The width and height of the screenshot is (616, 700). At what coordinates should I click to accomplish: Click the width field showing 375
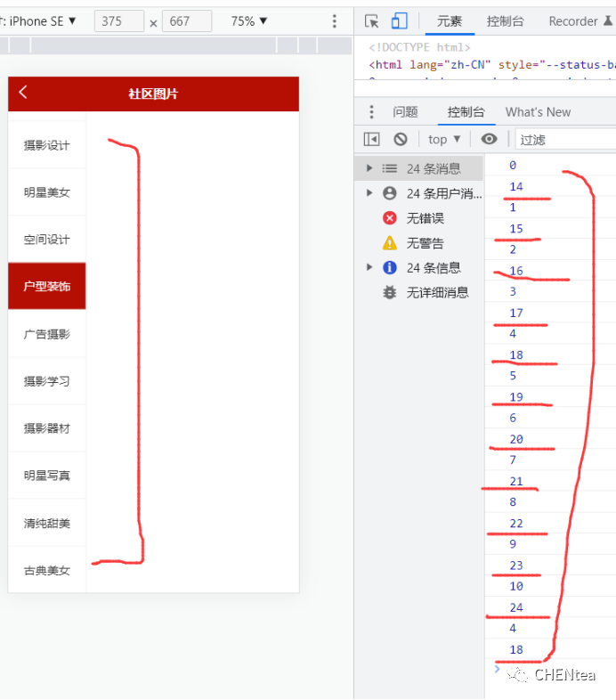(x=118, y=21)
